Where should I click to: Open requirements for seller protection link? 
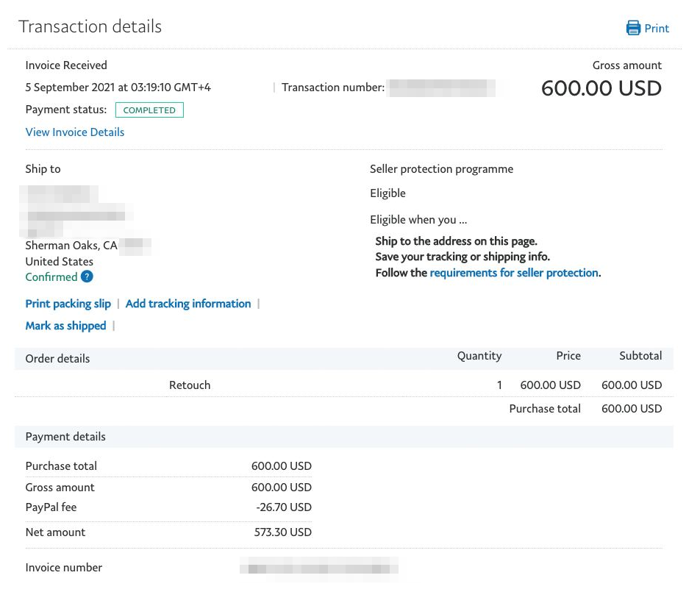coord(514,273)
